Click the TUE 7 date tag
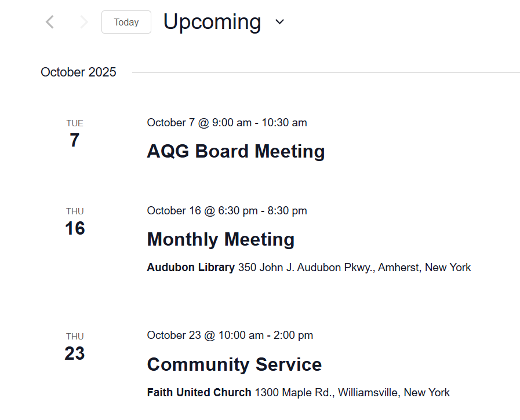This screenshot has height=420, width=520. point(75,134)
